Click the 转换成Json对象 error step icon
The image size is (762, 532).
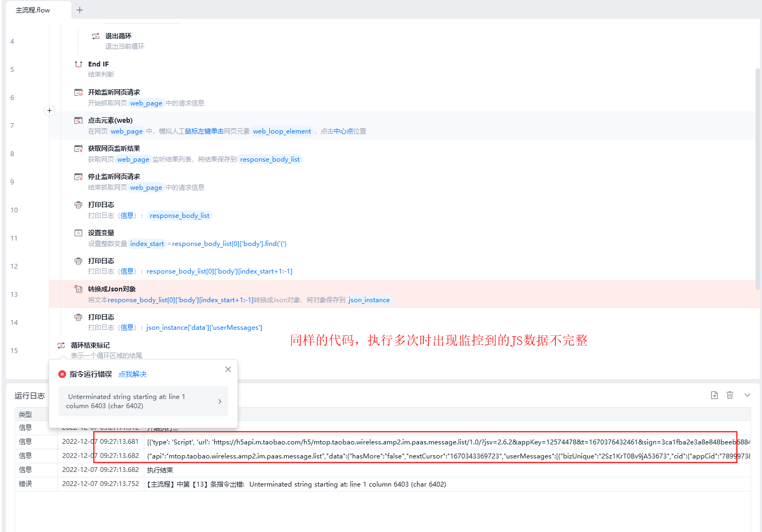pyautogui.click(x=78, y=289)
